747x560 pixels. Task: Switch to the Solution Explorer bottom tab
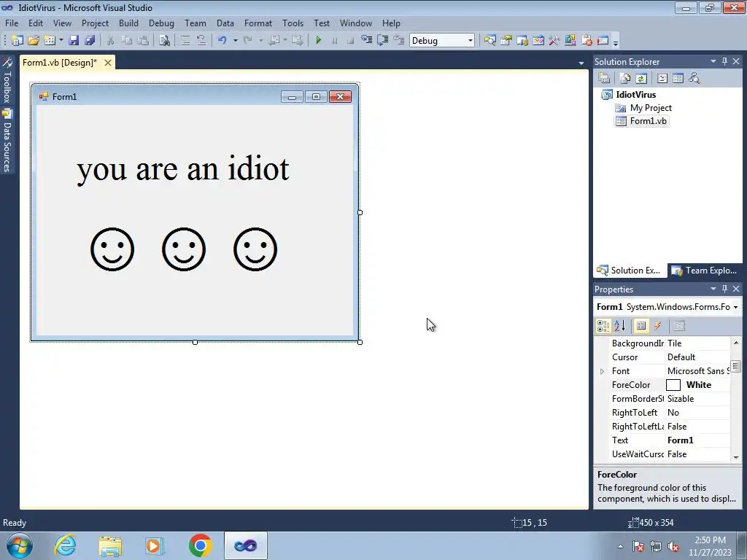(x=630, y=271)
